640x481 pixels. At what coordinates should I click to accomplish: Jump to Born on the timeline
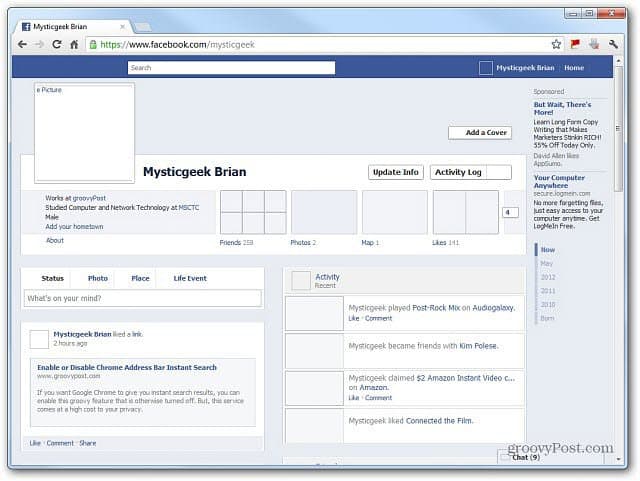pyautogui.click(x=547, y=318)
